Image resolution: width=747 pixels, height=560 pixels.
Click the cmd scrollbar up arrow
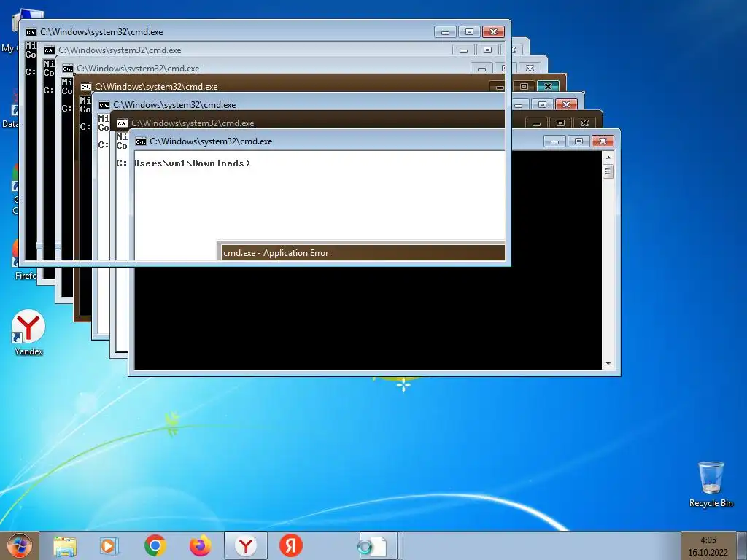[608, 157]
